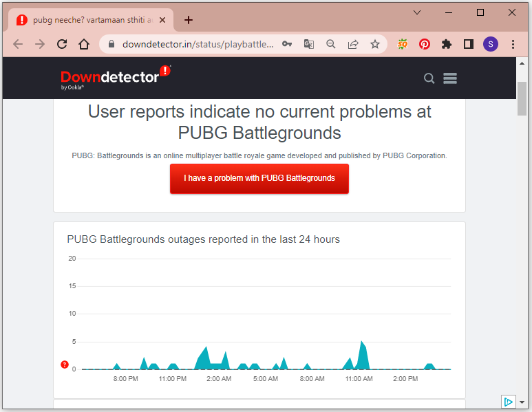Minimize the browser window

pyautogui.click(x=449, y=12)
